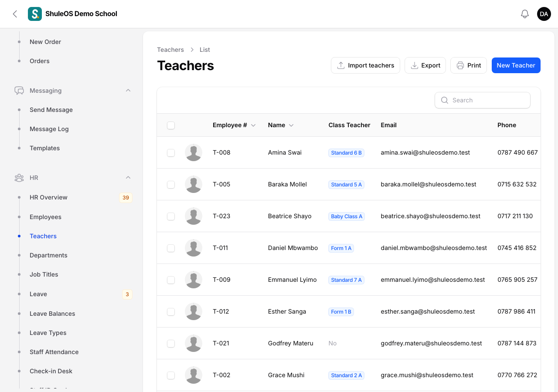Open the Departments sidebar item
Viewport: 558px width, 392px height.
tap(48, 255)
